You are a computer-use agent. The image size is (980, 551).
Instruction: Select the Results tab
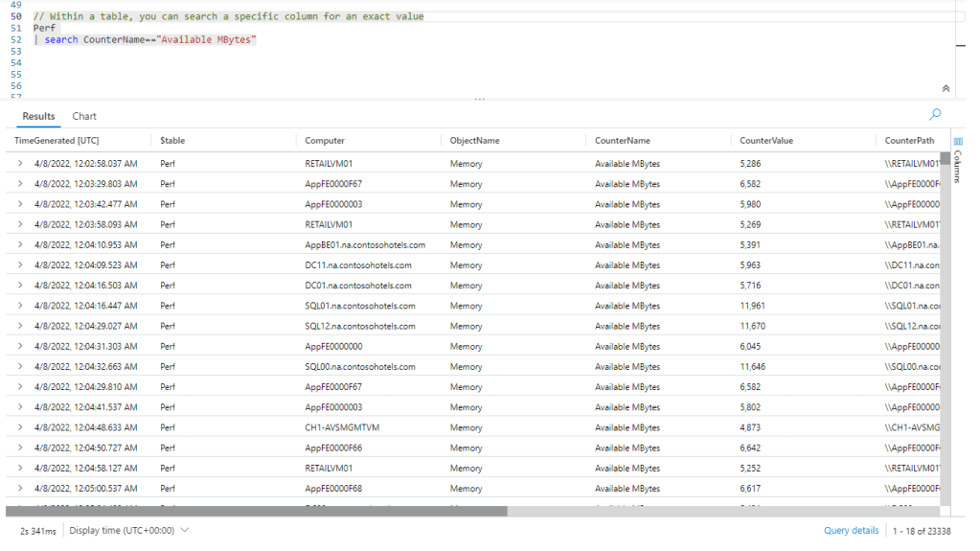tap(39, 116)
